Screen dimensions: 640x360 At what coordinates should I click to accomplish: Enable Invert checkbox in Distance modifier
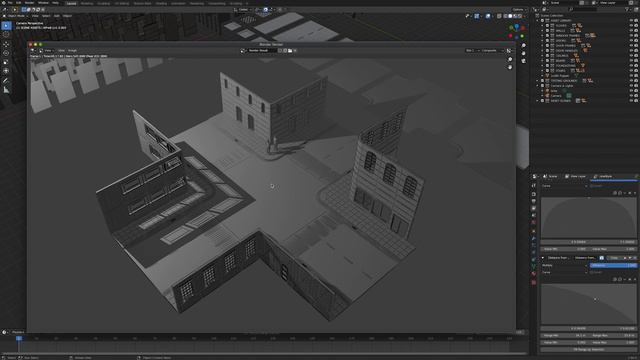coord(591,272)
